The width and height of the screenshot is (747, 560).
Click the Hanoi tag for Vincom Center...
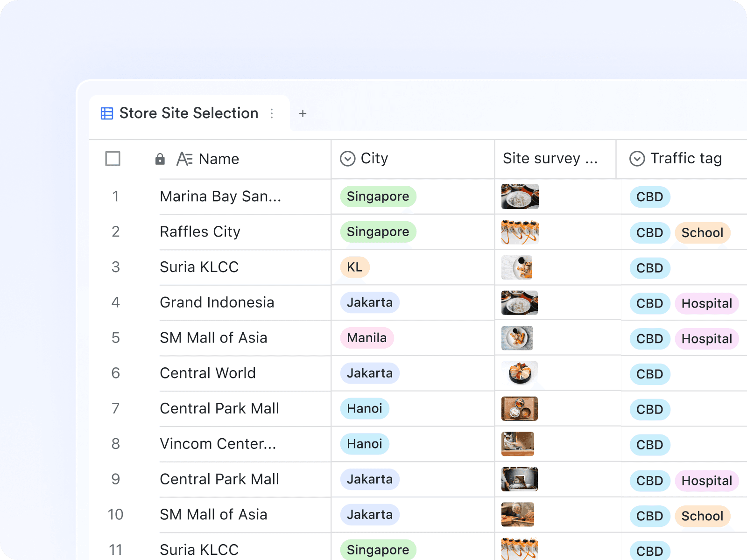[365, 444]
